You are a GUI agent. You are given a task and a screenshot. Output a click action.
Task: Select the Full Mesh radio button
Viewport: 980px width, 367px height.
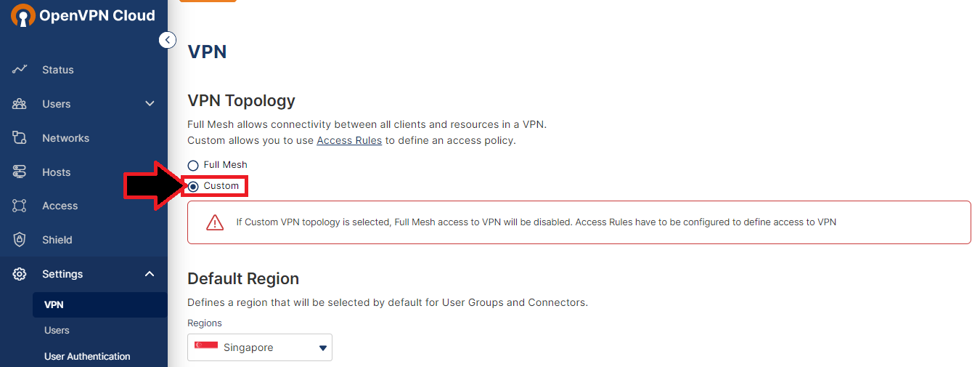click(193, 166)
